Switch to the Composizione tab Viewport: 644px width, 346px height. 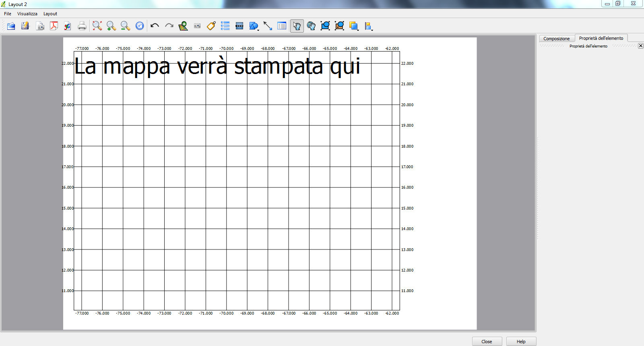pos(556,39)
